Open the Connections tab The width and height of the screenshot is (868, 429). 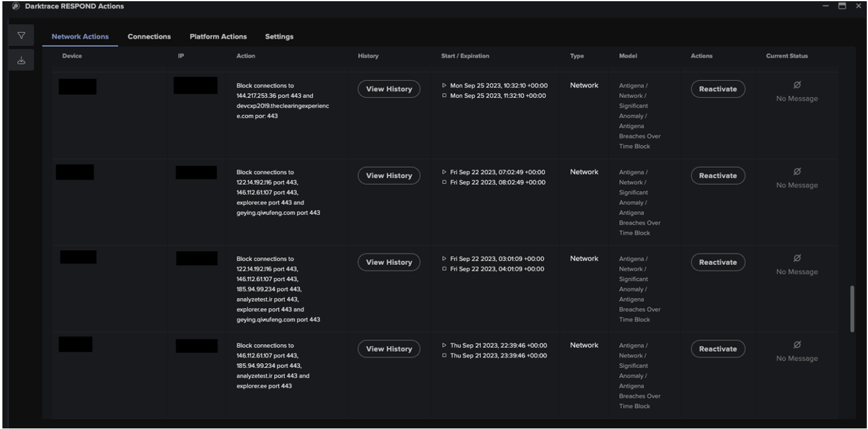[x=149, y=37]
